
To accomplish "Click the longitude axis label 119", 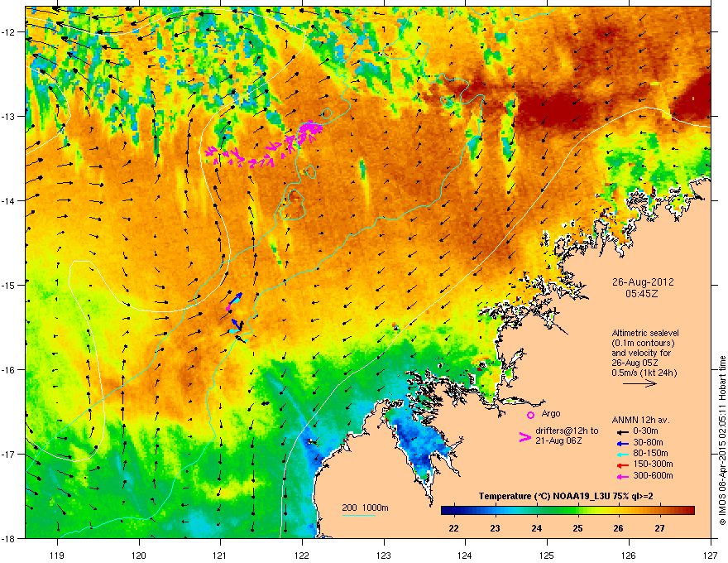I will (x=57, y=555).
